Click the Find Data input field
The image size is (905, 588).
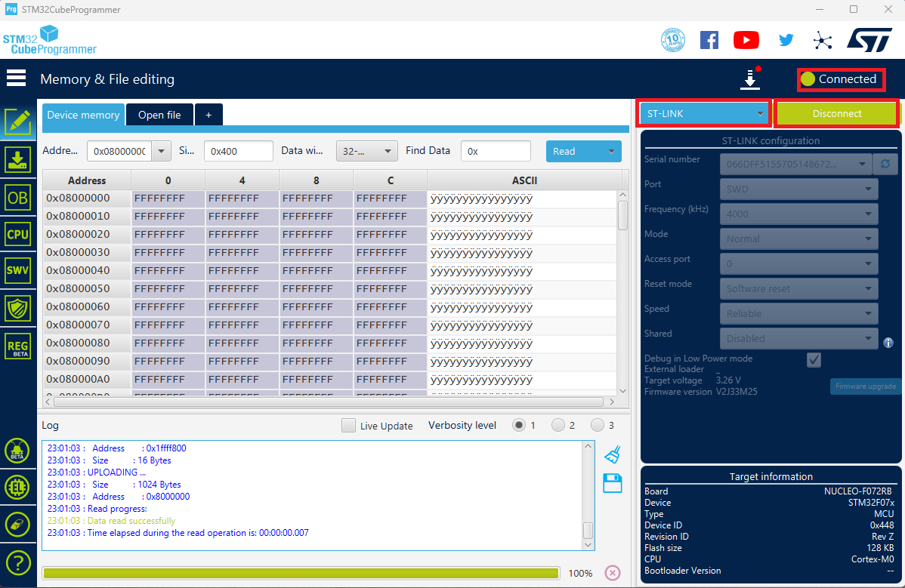point(496,151)
